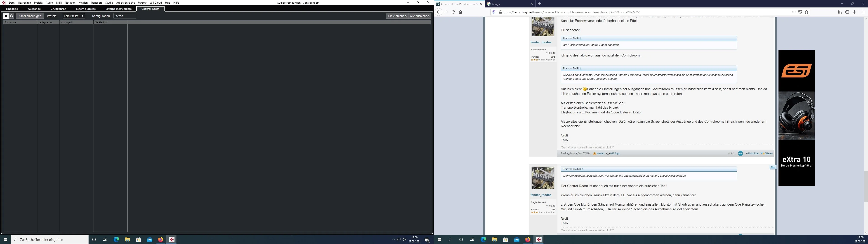
Task: Open the Firefox account icon
Action: (854, 12)
